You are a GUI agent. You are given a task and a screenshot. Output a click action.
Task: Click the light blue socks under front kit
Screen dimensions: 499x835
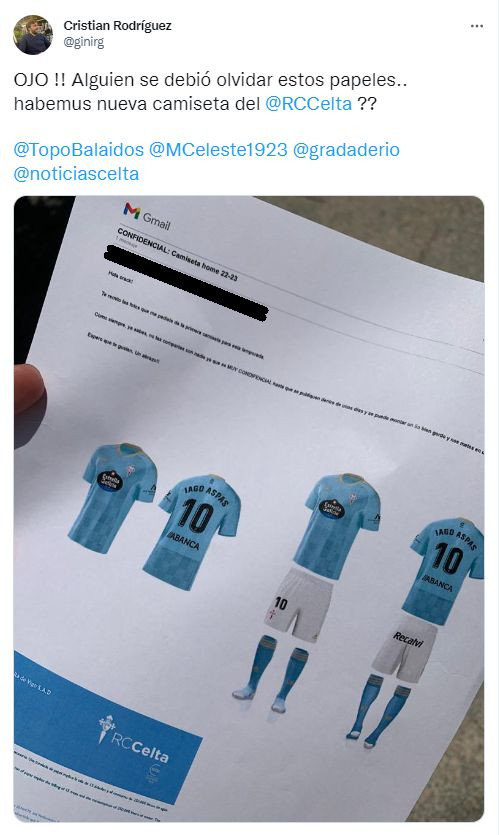(271, 675)
